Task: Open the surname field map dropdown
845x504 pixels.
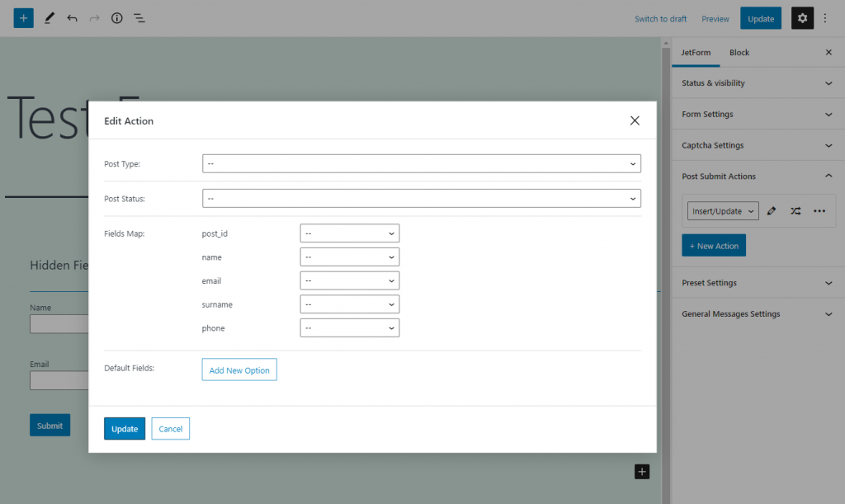Action: pyautogui.click(x=350, y=304)
